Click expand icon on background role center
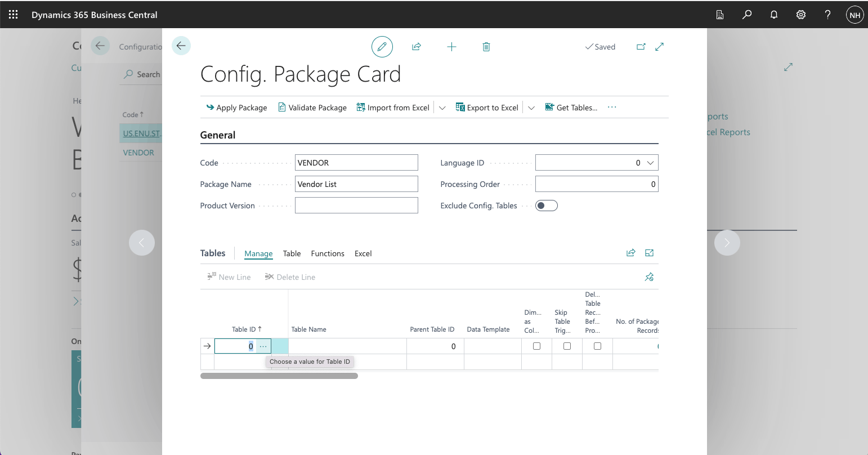This screenshot has height=455, width=868. click(788, 67)
